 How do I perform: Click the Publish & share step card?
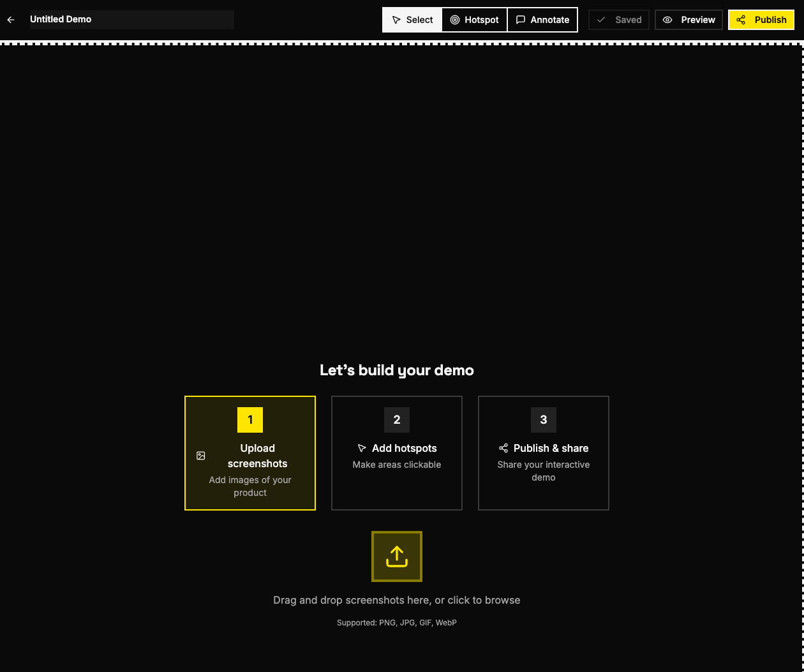pos(544,452)
